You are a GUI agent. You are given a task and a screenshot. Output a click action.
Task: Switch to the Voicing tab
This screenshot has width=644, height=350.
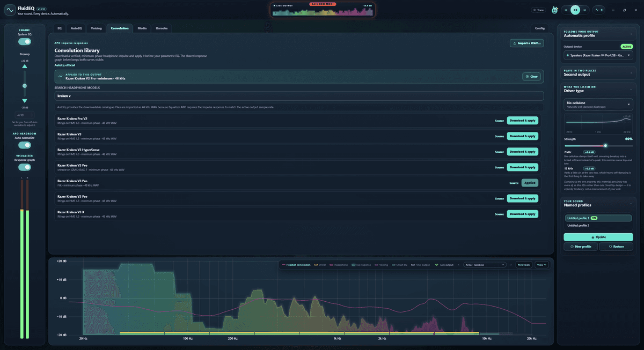coord(96,28)
